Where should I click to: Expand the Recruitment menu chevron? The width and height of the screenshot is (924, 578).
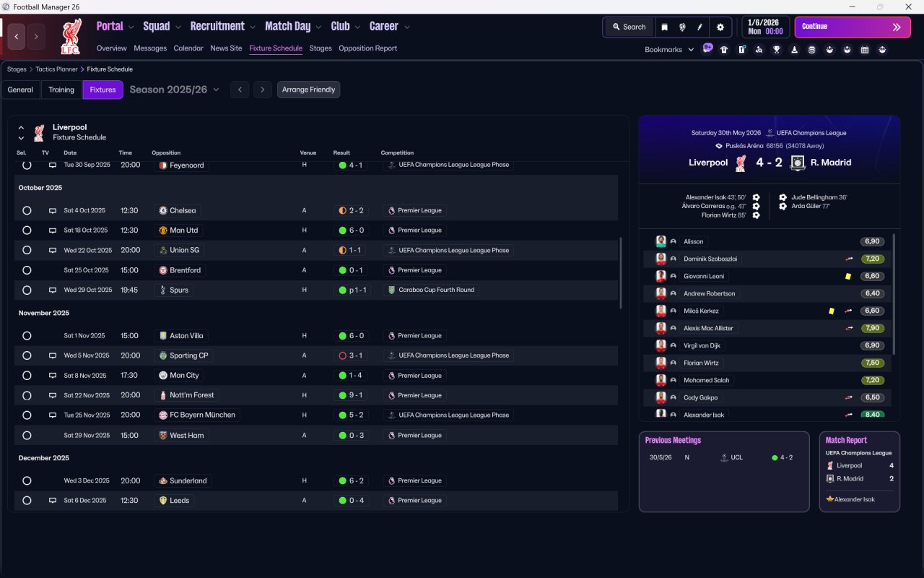tap(253, 27)
